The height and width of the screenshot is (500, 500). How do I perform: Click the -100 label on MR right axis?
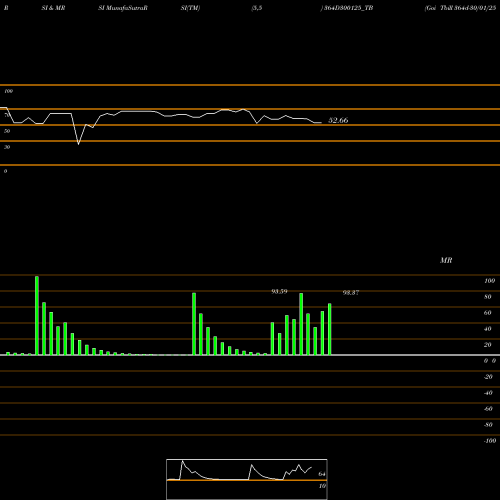click(490, 441)
